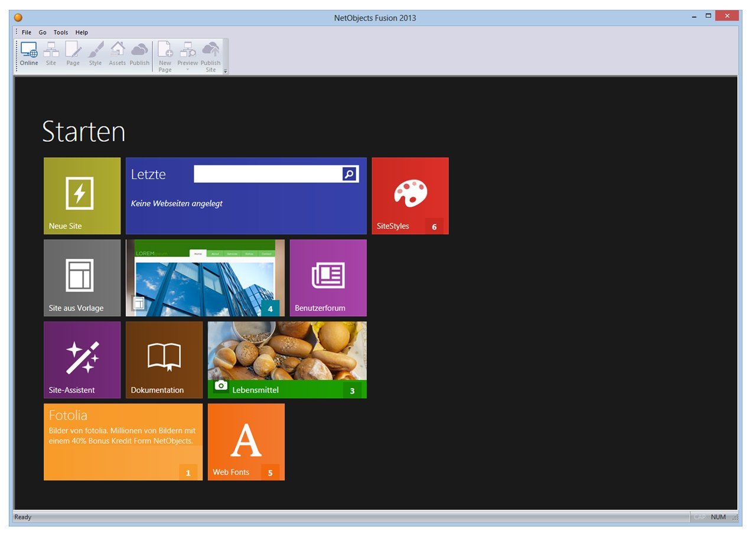This screenshot has width=756, height=540.
Task: Click Site aus Vorlage tile
Action: (82, 278)
